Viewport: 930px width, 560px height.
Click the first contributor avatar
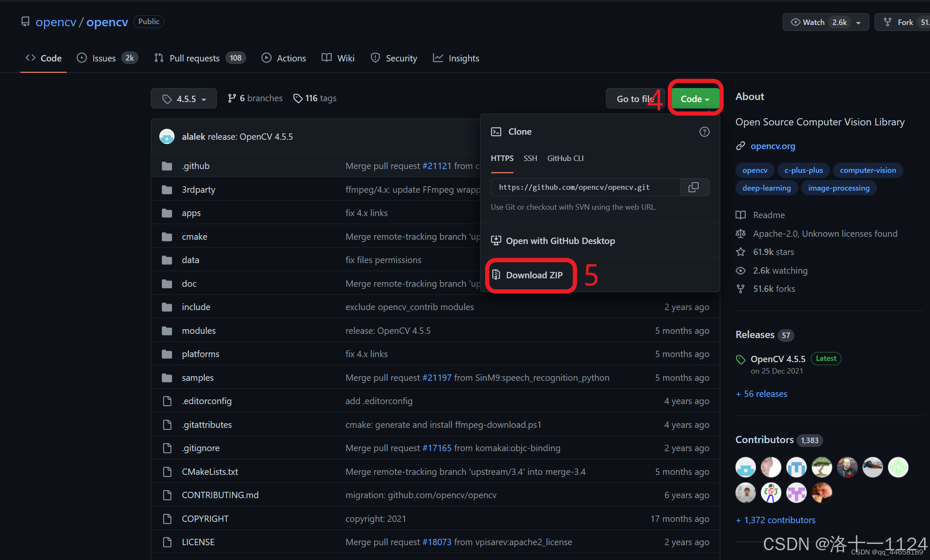(745, 467)
